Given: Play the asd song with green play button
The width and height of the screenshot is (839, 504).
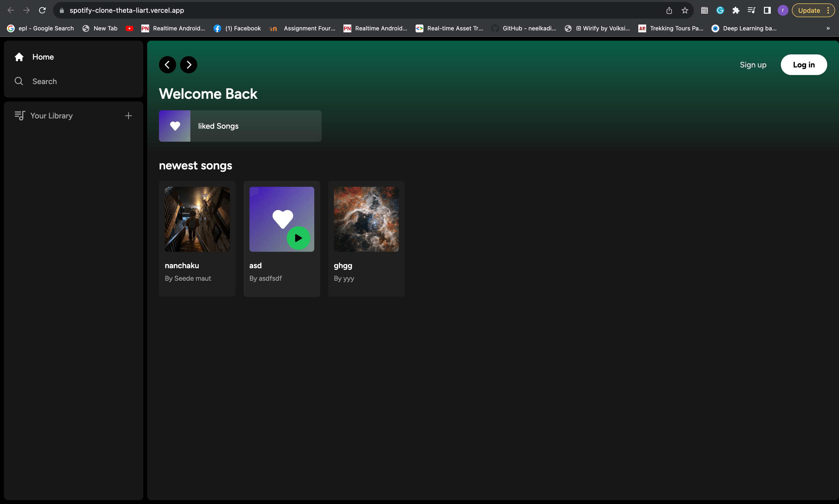Looking at the screenshot, I should pos(298,238).
